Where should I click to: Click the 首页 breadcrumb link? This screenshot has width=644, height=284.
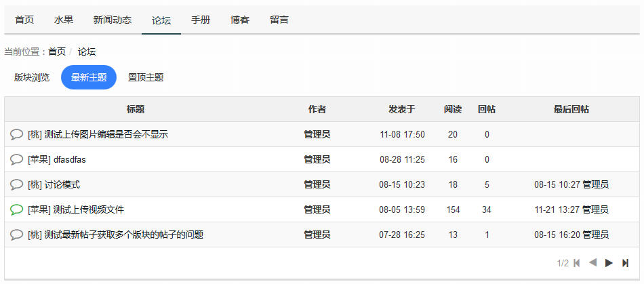(x=57, y=52)
